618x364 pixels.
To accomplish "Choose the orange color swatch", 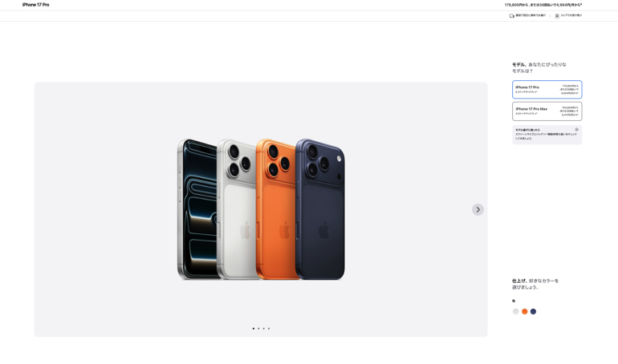I will (525, 311).
